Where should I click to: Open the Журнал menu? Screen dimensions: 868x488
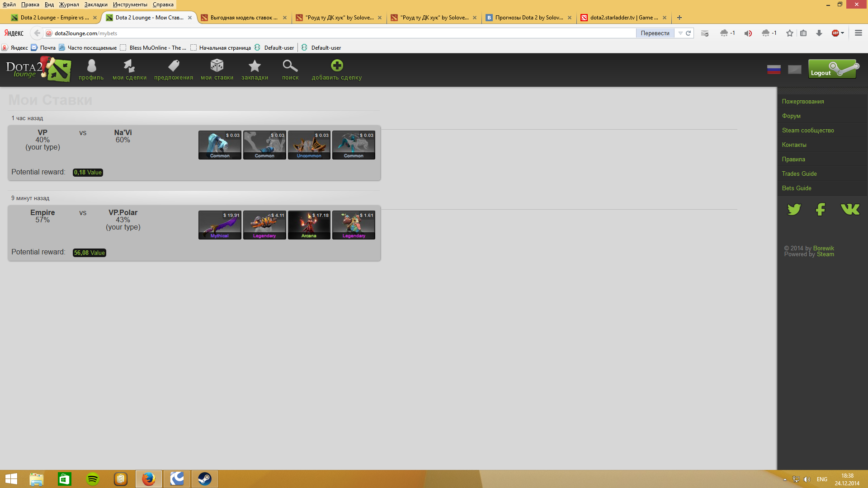[69, 5]
